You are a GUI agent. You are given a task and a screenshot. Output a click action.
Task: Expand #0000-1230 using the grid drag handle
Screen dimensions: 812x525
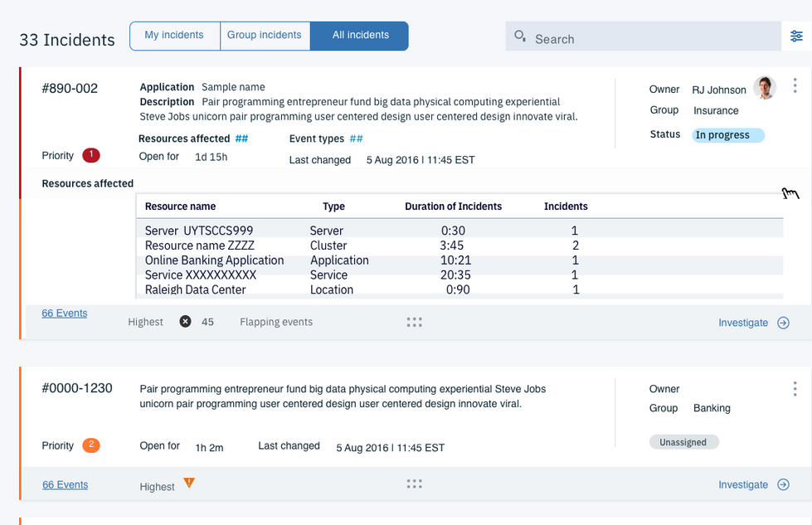tap(415, 484)
